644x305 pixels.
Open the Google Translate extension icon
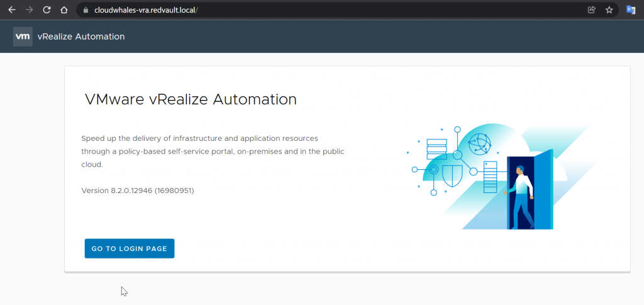(x=631, y=10)
